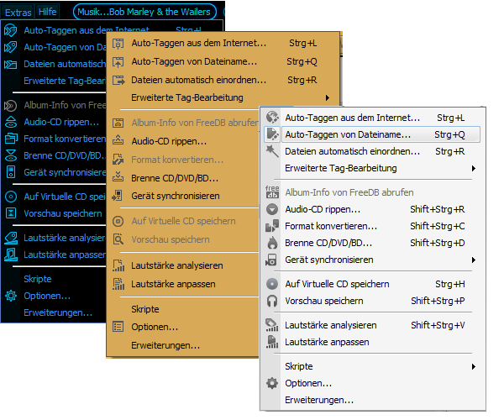Click the headphones icon for Vorschau speichern
Image resolution: width=504 pixels, height=420 pixels.
pyautogui.click(x=272, y=301)
